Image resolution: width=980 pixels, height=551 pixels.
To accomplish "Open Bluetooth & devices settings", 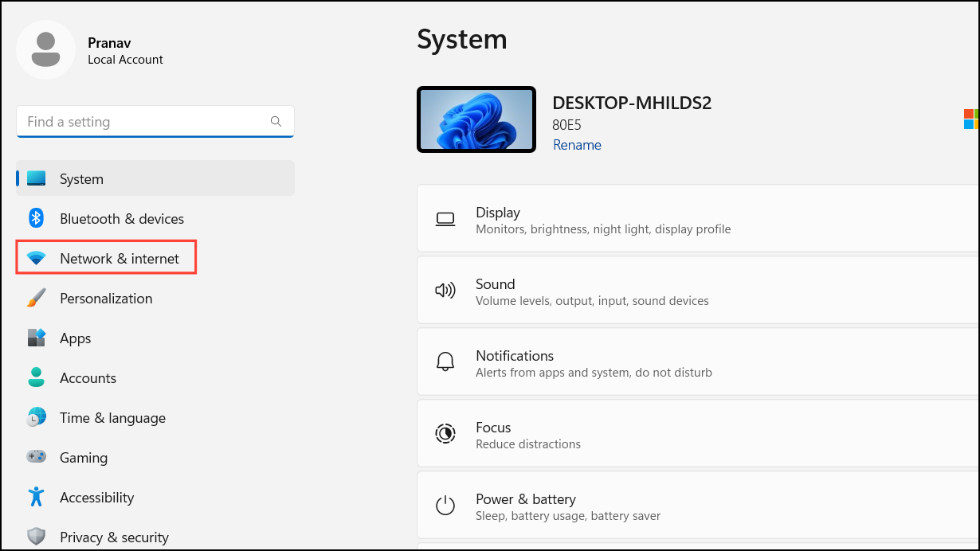I will (x=155, y=218).
